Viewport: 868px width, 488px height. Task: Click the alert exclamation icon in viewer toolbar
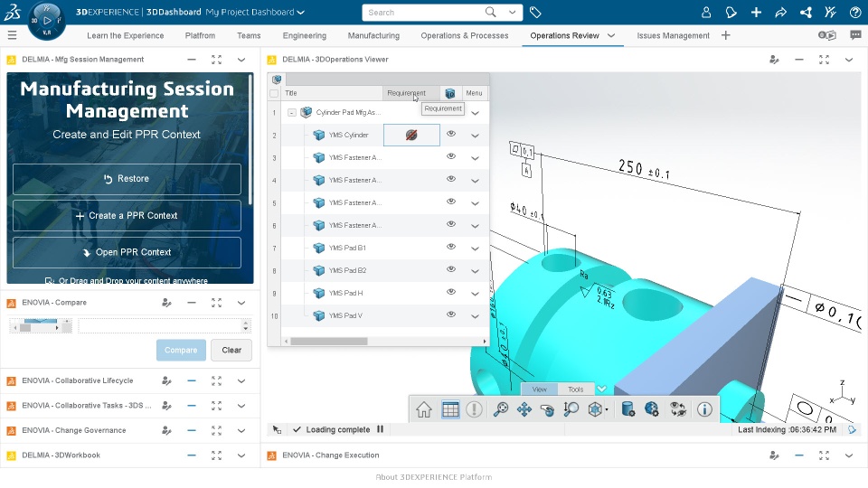(x=474, y=409)
